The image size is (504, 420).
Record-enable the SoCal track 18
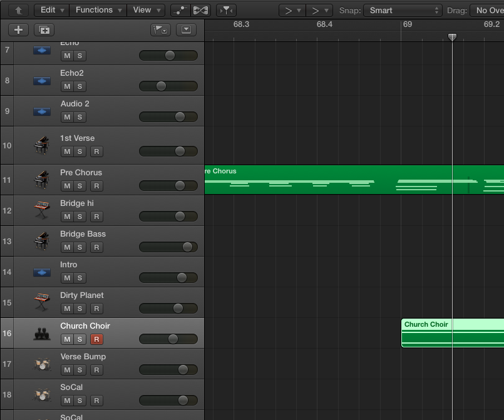(x=96, y=401)
